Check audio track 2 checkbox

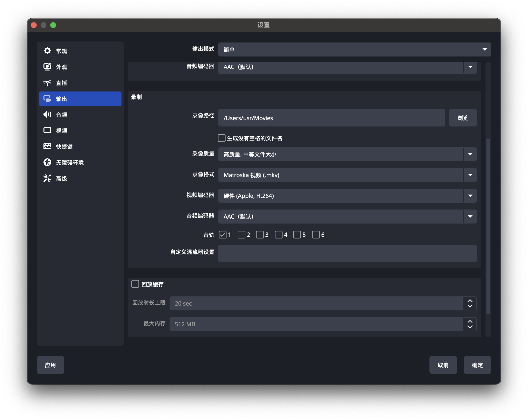(242, 235)
